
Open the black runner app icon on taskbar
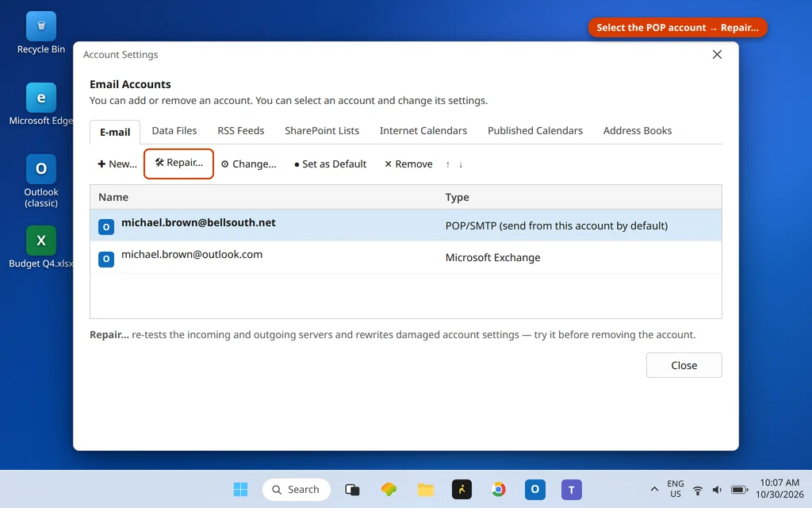pos(462,489)
